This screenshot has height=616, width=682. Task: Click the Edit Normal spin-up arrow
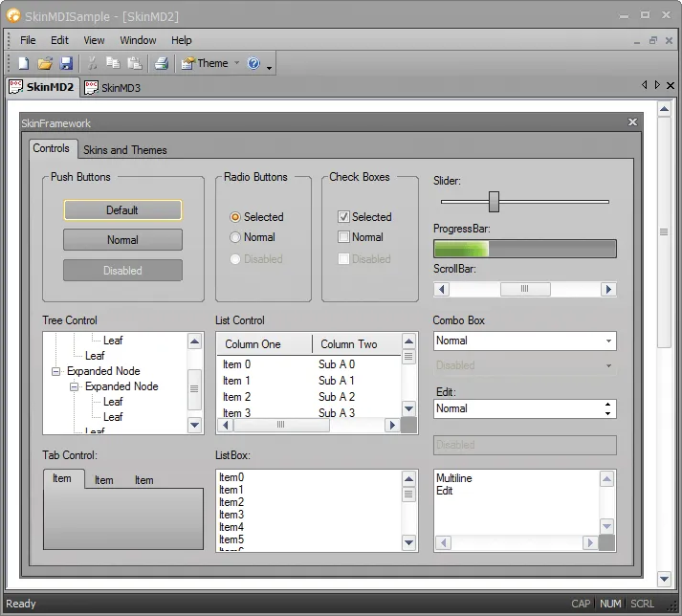point(607,405)
